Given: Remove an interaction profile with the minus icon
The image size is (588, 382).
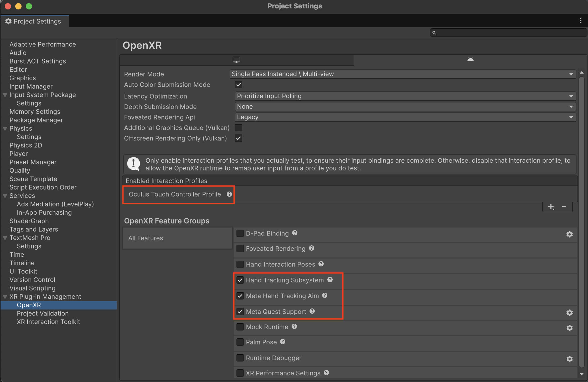Looking at the screenshot, I should [x=564, y=207].
